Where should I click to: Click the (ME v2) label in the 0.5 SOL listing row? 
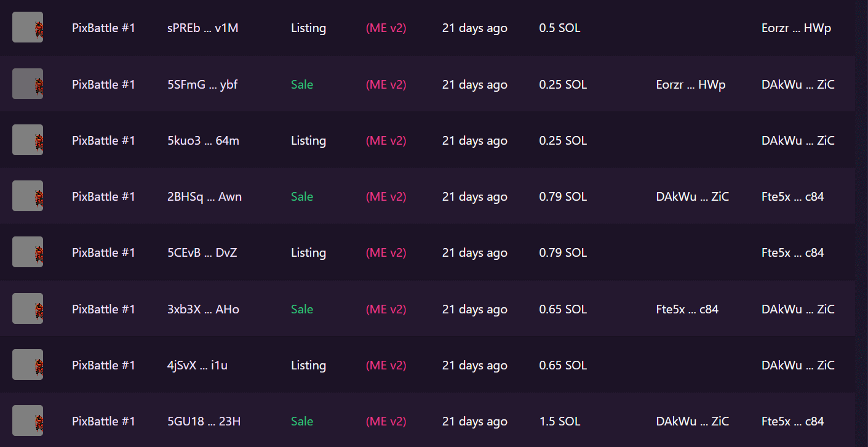386,28
